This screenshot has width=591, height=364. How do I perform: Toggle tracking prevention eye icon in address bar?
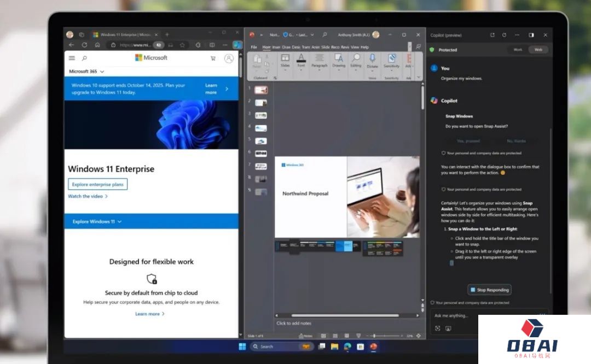coord(159,45)
